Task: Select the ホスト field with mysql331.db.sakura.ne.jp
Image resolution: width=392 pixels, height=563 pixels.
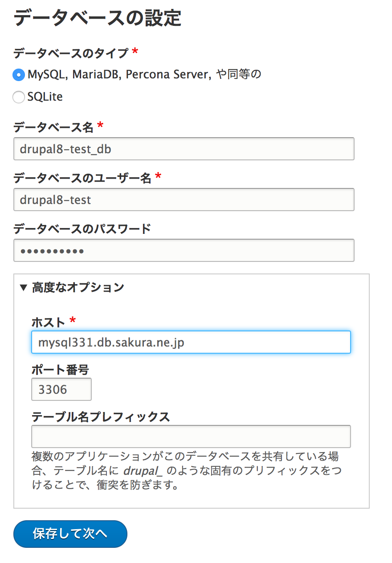Action: click(x=191, y=342)
